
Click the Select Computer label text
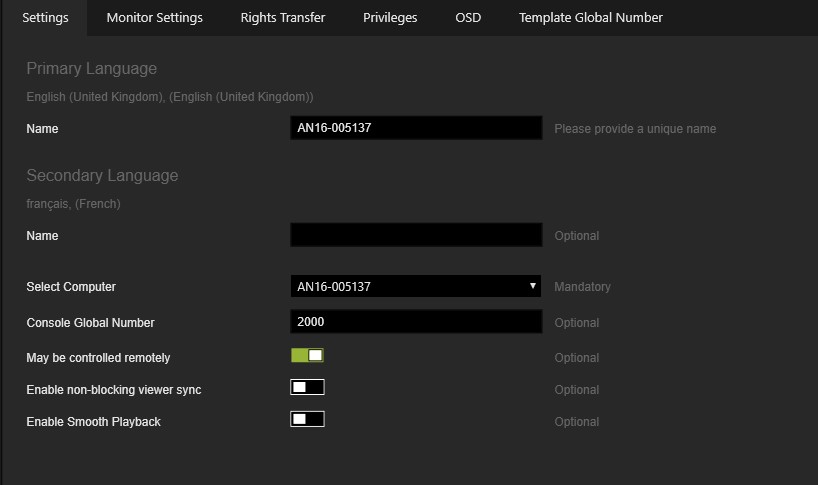pos(71,287)
